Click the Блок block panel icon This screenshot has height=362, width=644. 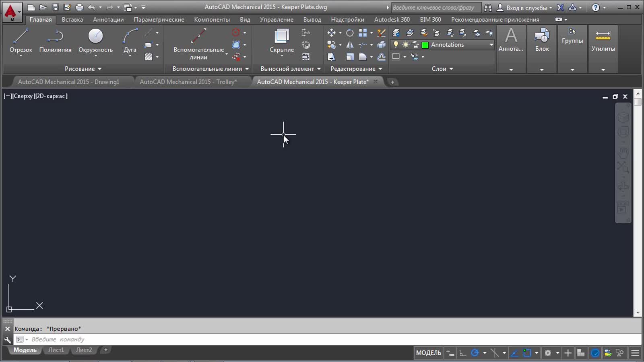pos(542,39)
